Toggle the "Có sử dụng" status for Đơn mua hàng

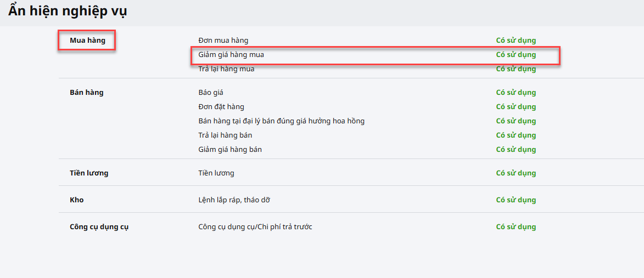click(x=516, y=41)
